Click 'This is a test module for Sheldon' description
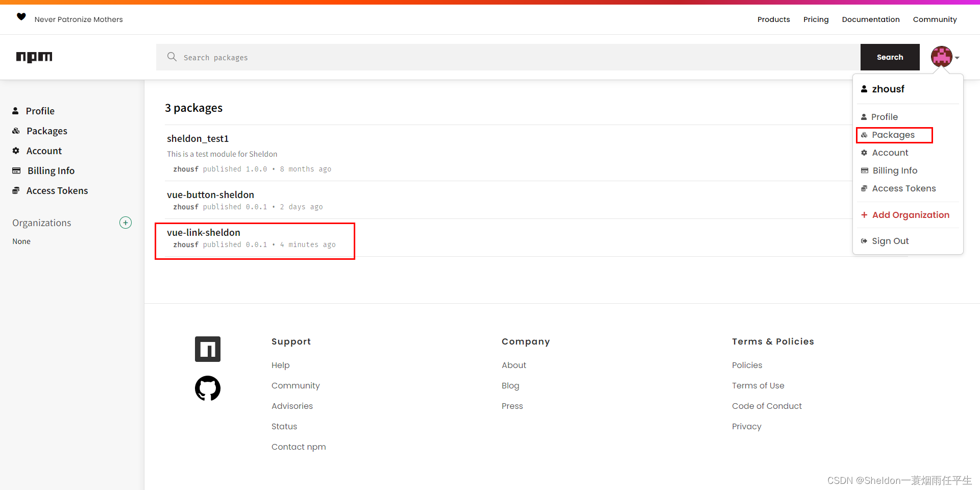This screenshot has width=980, height=490. click(222, 154)
